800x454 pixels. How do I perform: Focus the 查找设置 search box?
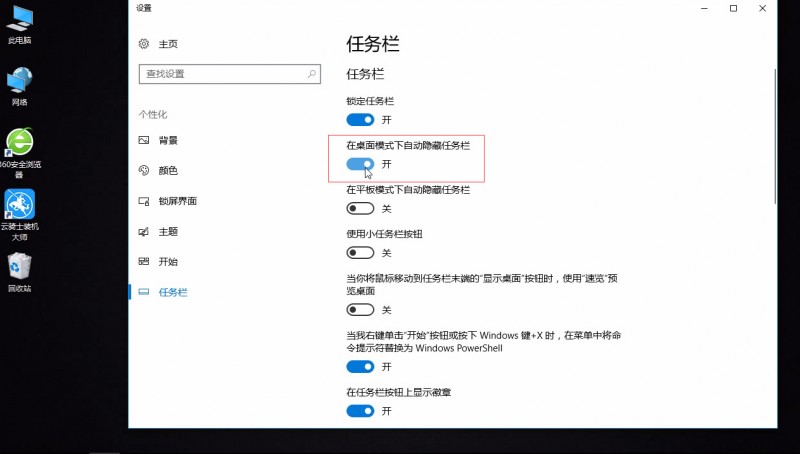230,74
